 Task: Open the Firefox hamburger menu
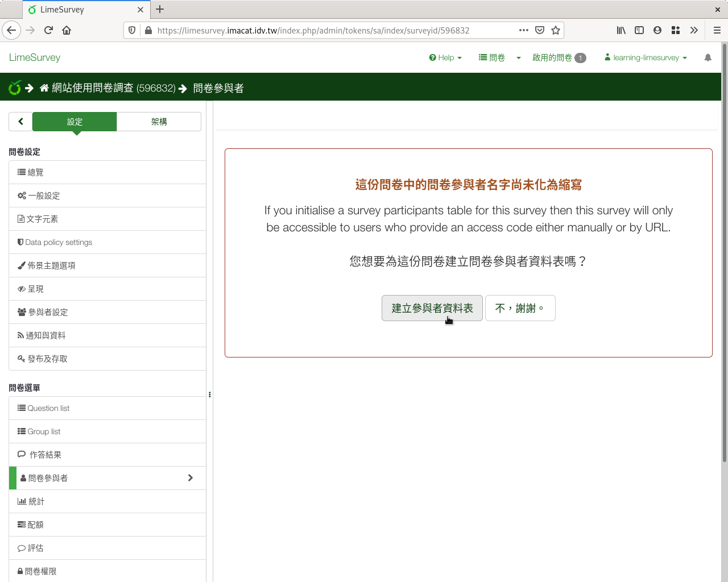(x=717, y=30)
